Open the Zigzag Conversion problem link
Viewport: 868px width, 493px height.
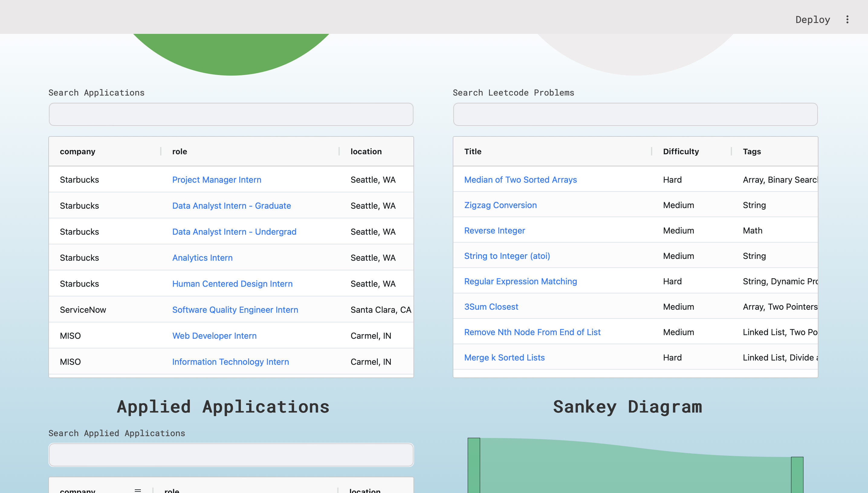click(500, 205)
